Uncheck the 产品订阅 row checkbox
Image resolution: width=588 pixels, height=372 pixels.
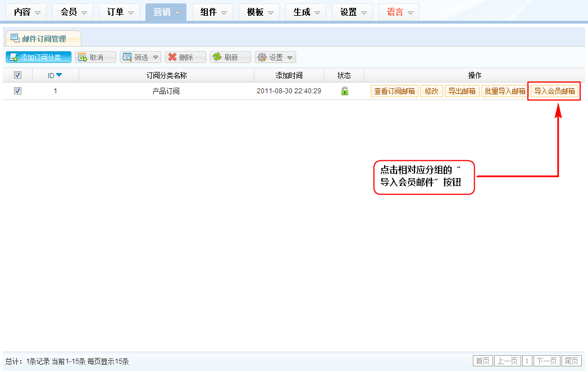pos(17,91)
